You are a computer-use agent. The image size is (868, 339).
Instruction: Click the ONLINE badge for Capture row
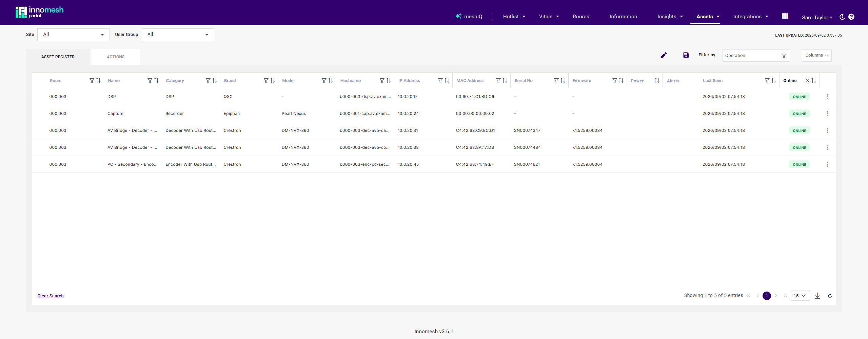800,114
